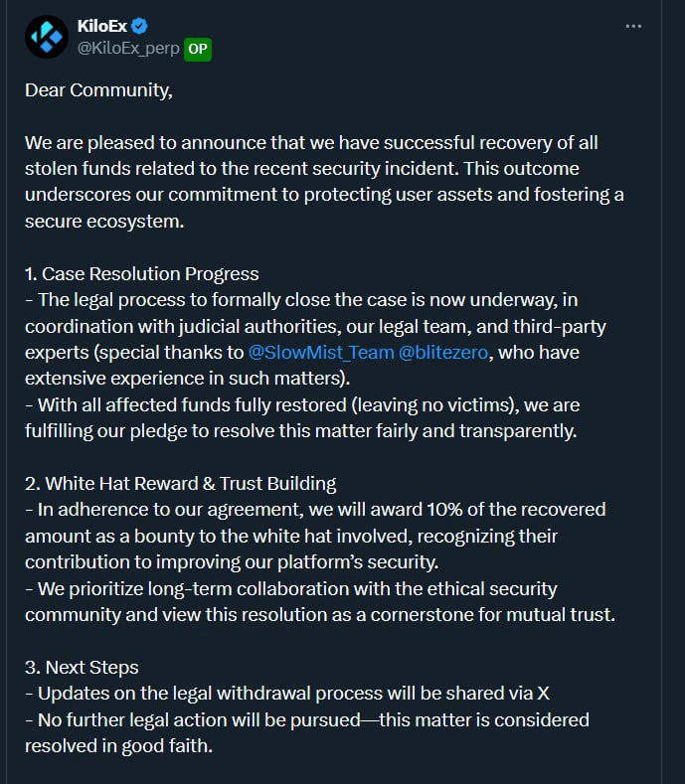The image size is (685, 784).
Task: Click the '3. Next Steps' heading
Action: coord(82,668)
